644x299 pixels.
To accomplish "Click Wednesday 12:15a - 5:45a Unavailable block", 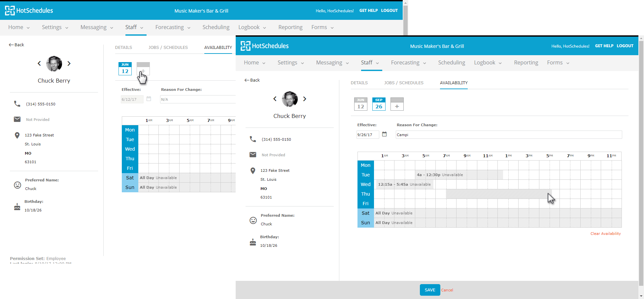I will pyautogui.click(x=405, y=184).
